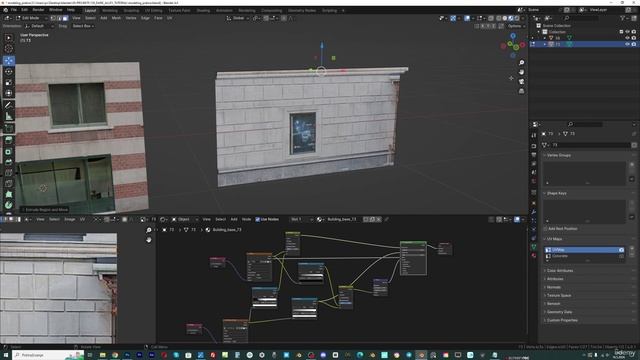Open the Object Data mesh properties tab

[x=533, y=247]
